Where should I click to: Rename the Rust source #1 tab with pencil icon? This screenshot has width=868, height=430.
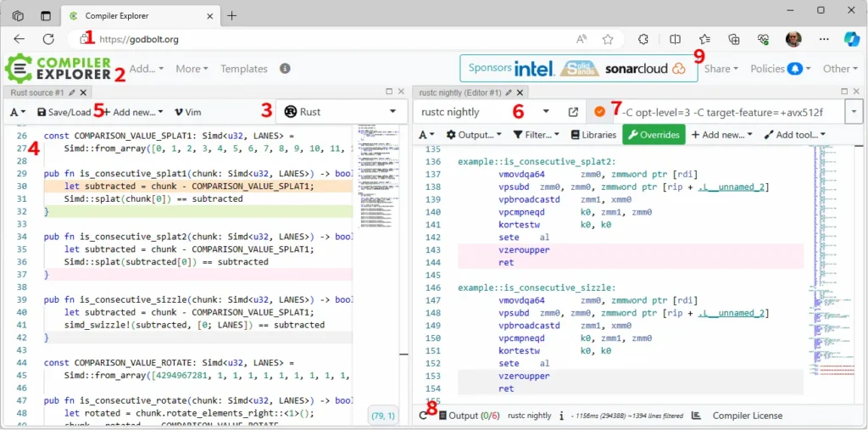click(73, 92)
